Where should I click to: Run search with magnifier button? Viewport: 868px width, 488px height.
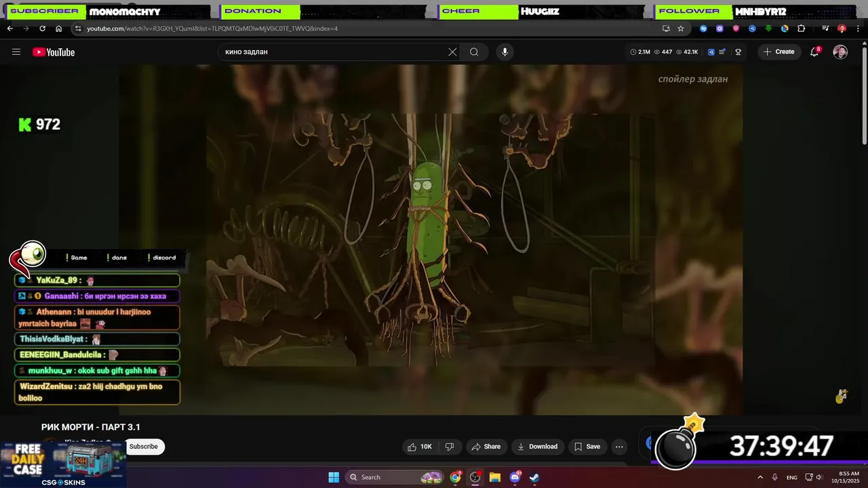coord(474,52)
